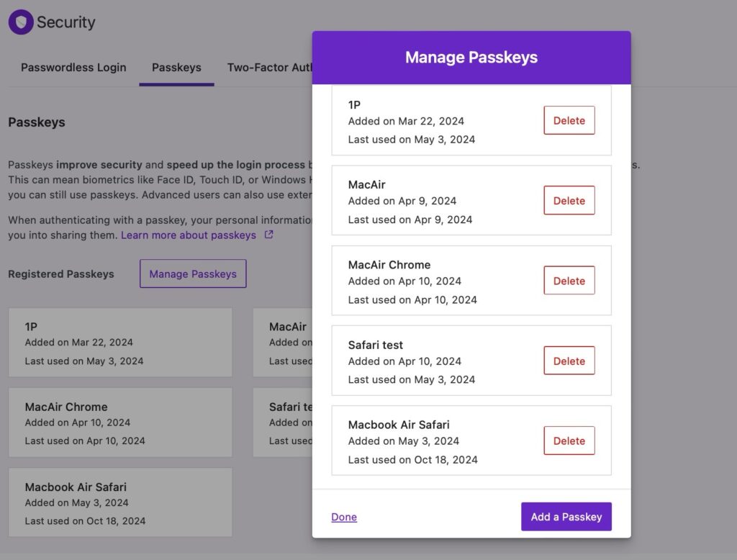Switch to the Passwordless Login tab

coord(73,68)
